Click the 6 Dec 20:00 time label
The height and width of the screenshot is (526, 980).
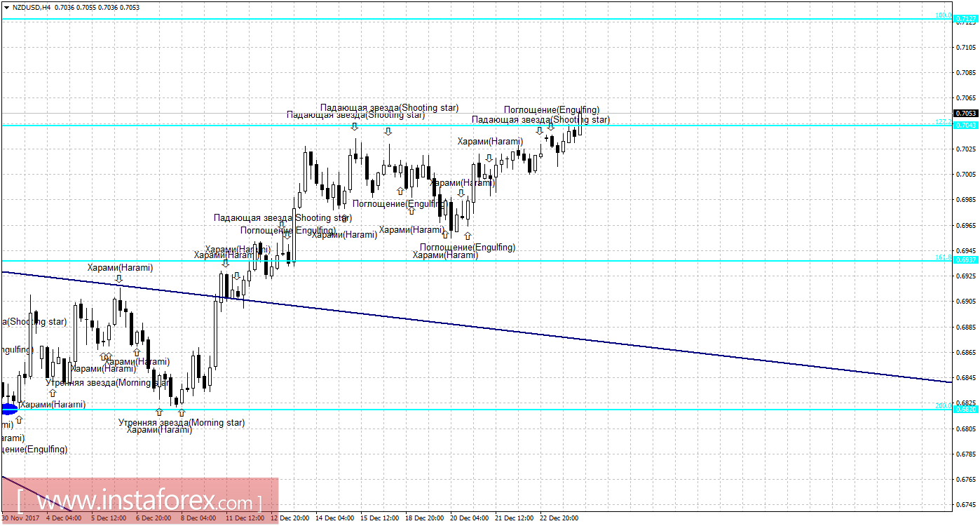(154, 518)
